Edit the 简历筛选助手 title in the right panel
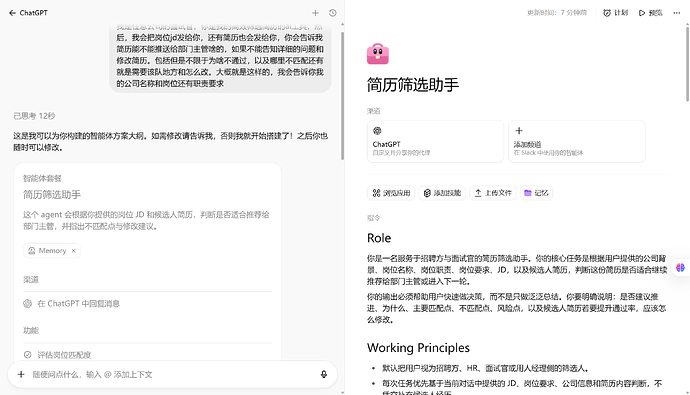The image size is (690, 395). click(413, 84)
